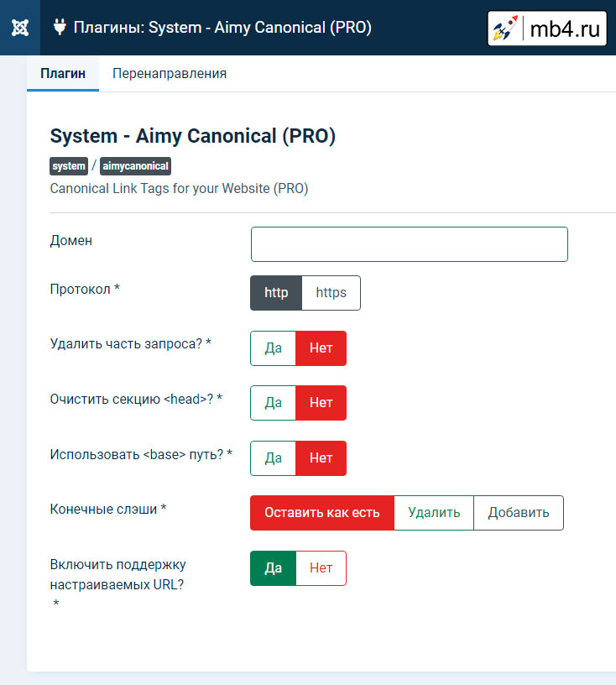Click Canonical Link Tags description text
Screen dimensions: 616x685
tap(179, 189)
